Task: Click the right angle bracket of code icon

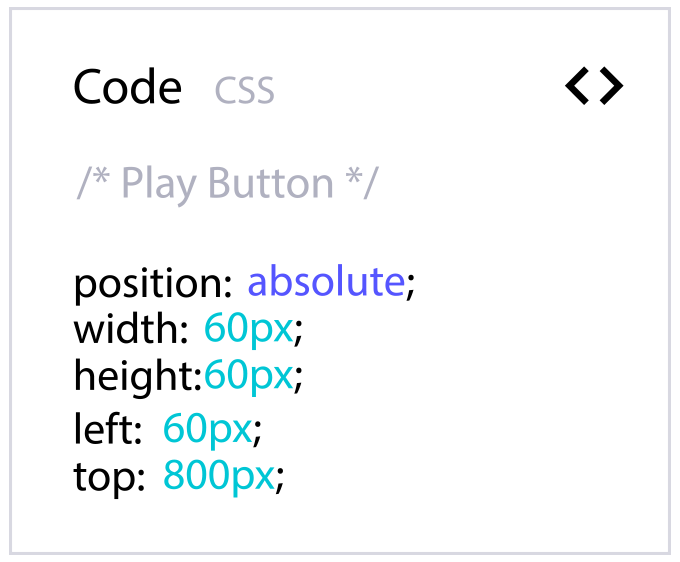Action: (x=611, y=86)
